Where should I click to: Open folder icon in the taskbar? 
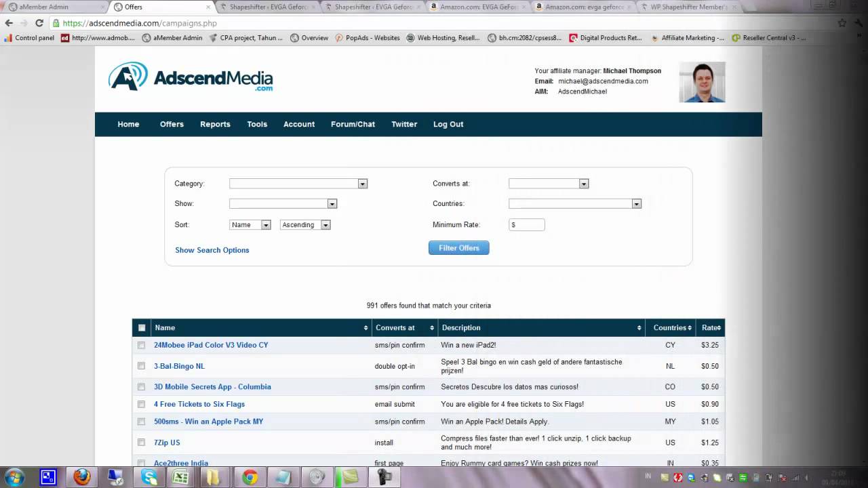click(214, 477)
